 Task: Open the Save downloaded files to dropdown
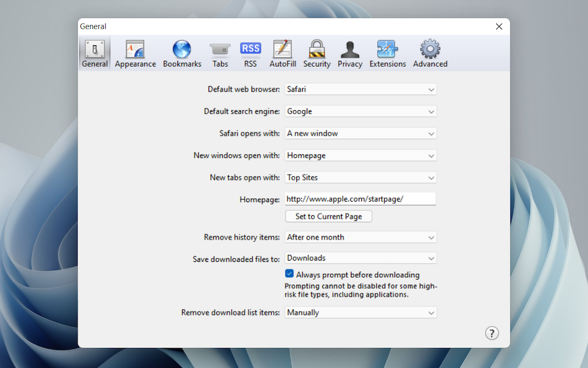pos(361,258)
